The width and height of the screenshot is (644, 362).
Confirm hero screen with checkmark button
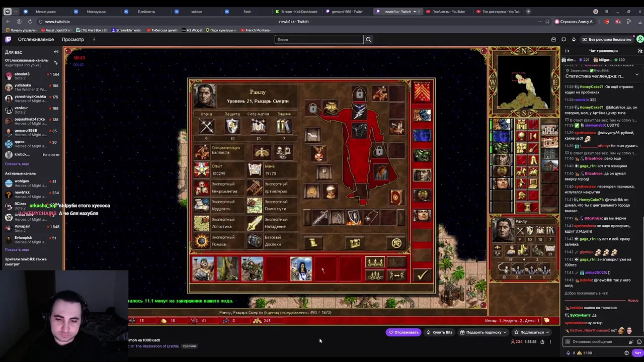422,275
